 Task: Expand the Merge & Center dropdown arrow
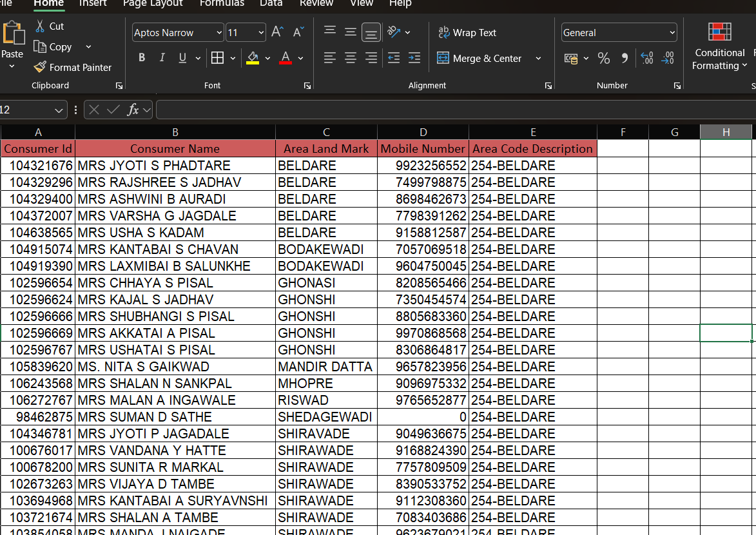click(x=538, y=59)
